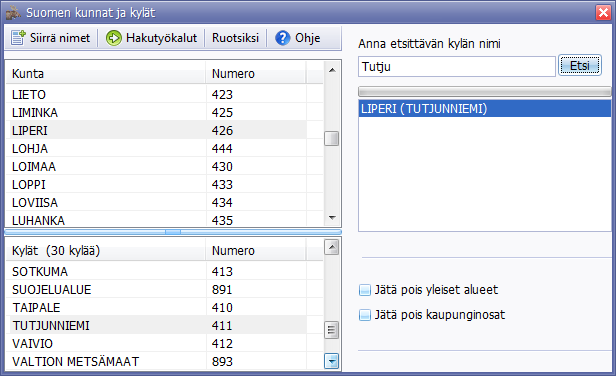The image size is (616, 376).
Task: Click municipality list scroll up arrow
Action: [x=332, y=70]
